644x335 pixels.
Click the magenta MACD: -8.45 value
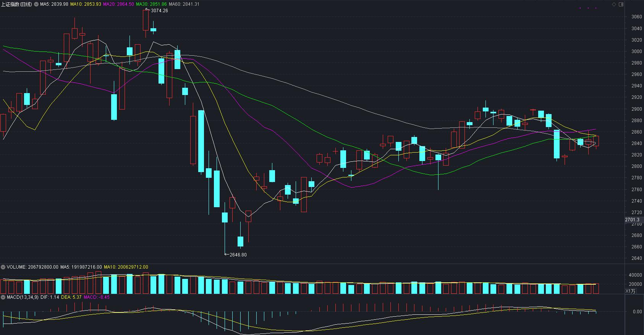click(97, 297)
